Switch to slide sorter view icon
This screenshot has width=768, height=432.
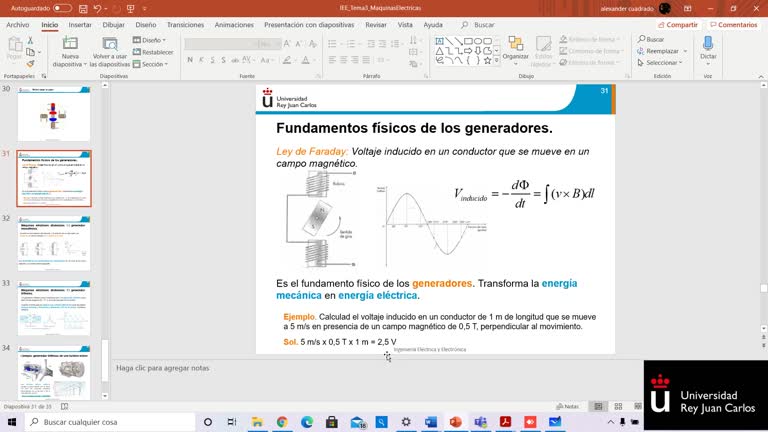click(618, 407)
